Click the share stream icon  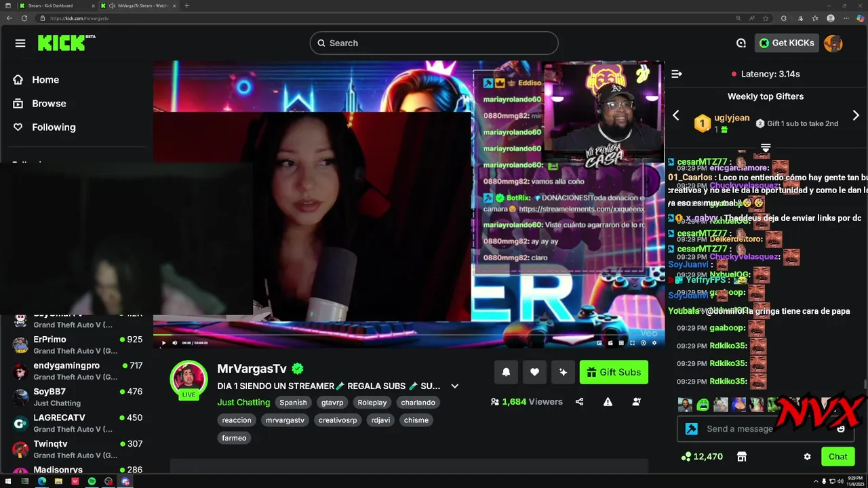579,402
